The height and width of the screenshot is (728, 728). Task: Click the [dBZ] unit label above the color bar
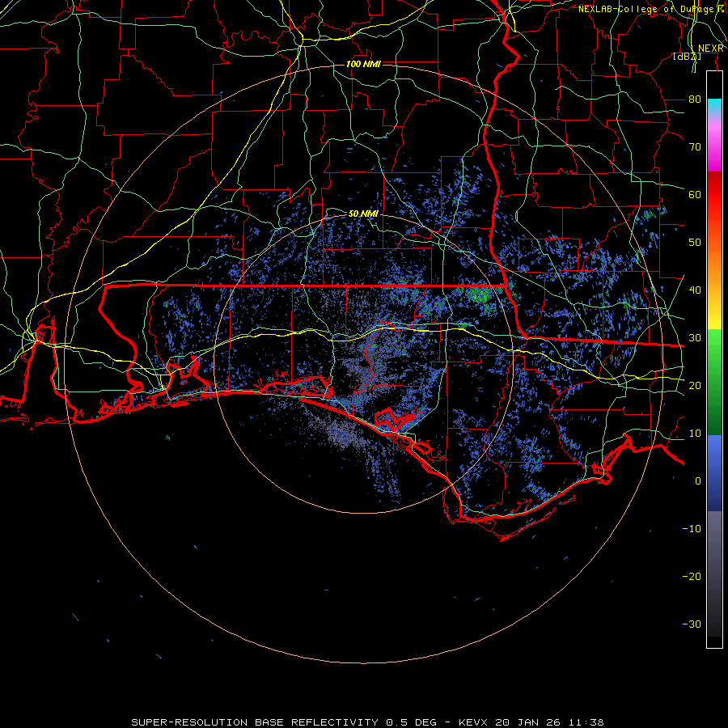(x=687, y=57)
